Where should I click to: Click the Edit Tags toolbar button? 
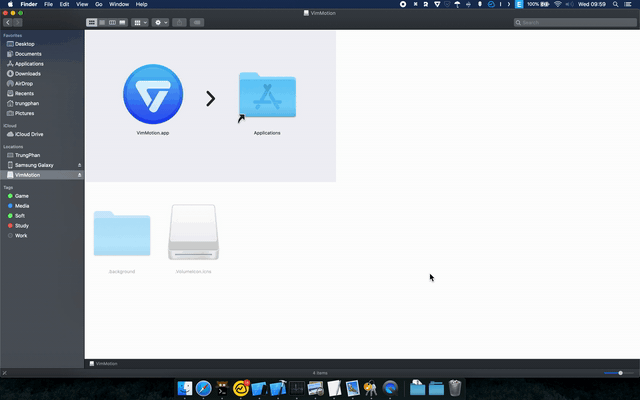click(x=197, y=22)
